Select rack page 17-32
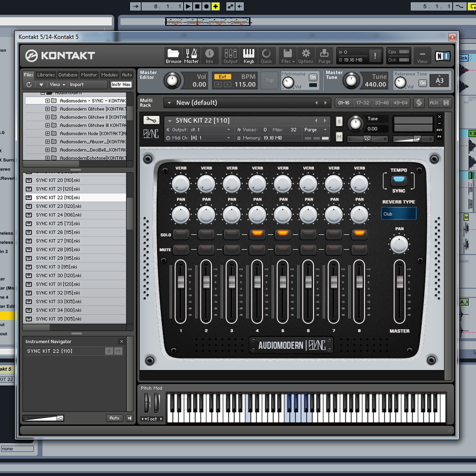The height and width of the screenshot is (476, 476). (x=363, y=103)
